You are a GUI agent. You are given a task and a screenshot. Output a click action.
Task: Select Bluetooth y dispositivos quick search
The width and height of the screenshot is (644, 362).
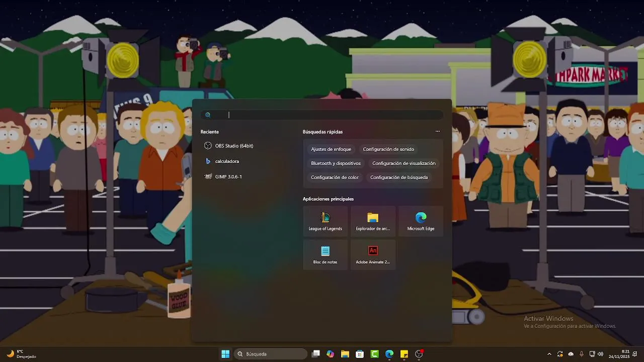[x=336, y=163]
